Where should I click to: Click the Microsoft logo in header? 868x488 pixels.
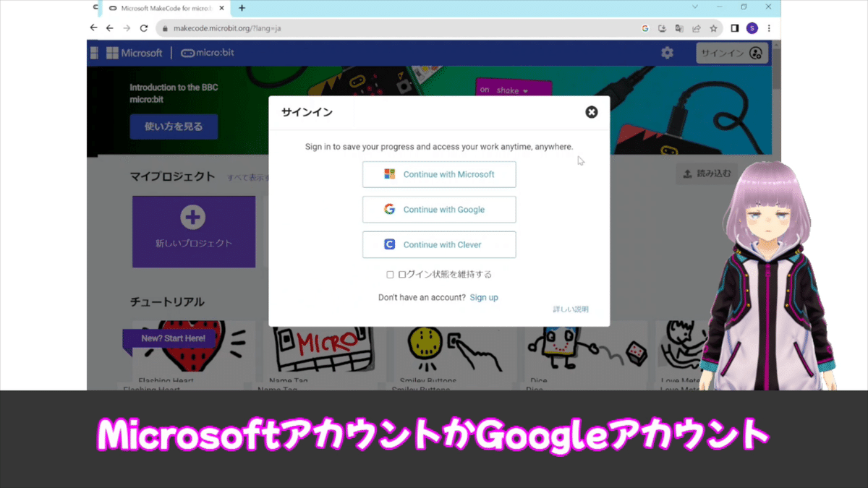tap(135, 53)
